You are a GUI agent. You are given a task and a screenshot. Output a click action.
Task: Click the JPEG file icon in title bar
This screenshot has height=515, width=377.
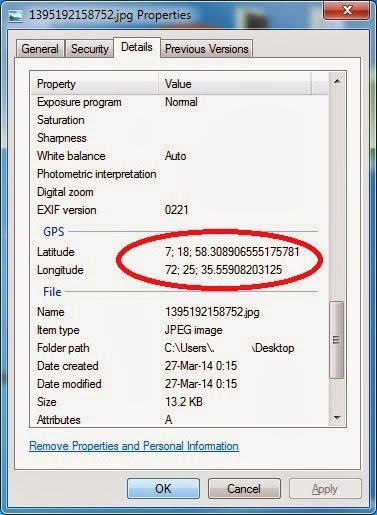[16, 16]
